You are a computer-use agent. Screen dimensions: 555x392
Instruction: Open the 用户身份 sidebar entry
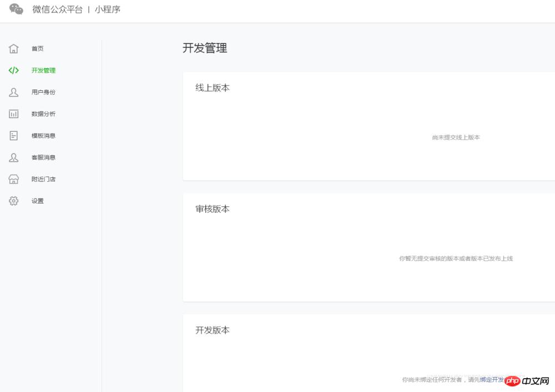point(43,92)
